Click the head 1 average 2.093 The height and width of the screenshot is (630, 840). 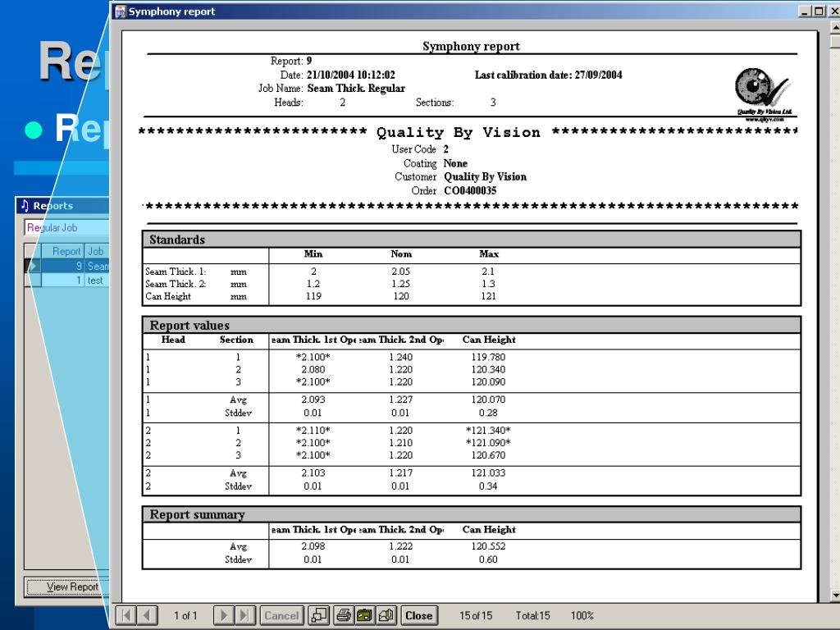313,399
